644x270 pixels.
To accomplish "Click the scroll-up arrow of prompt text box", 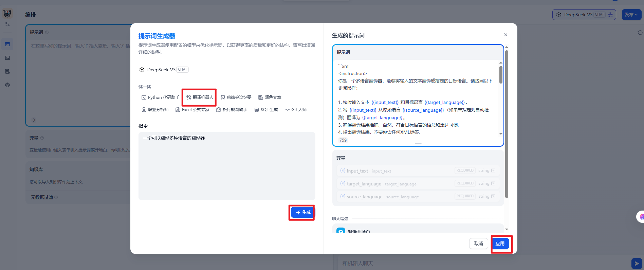I will point(501,63).
